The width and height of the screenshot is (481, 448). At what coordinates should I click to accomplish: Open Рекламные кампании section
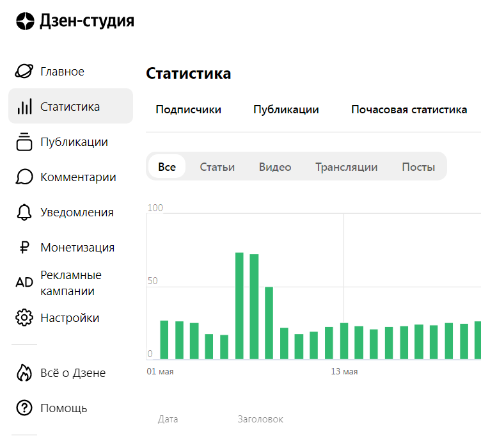pyautogui.click(x=71, y=283)
